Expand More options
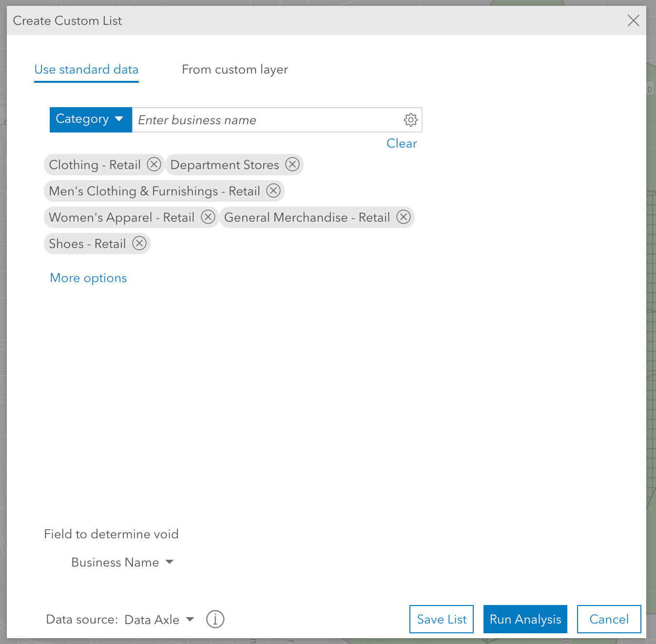656x644 pixels. pos(88,278)
